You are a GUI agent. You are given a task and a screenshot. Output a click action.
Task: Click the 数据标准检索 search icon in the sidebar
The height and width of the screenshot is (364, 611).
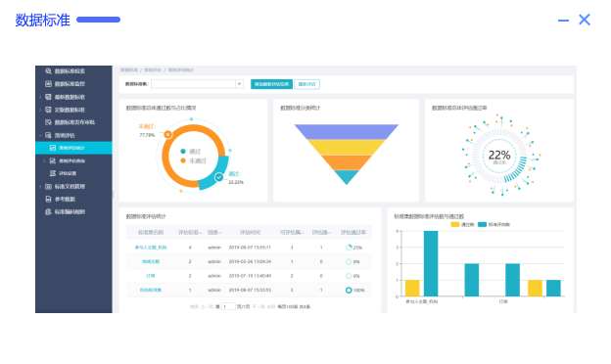click(48, 70)
